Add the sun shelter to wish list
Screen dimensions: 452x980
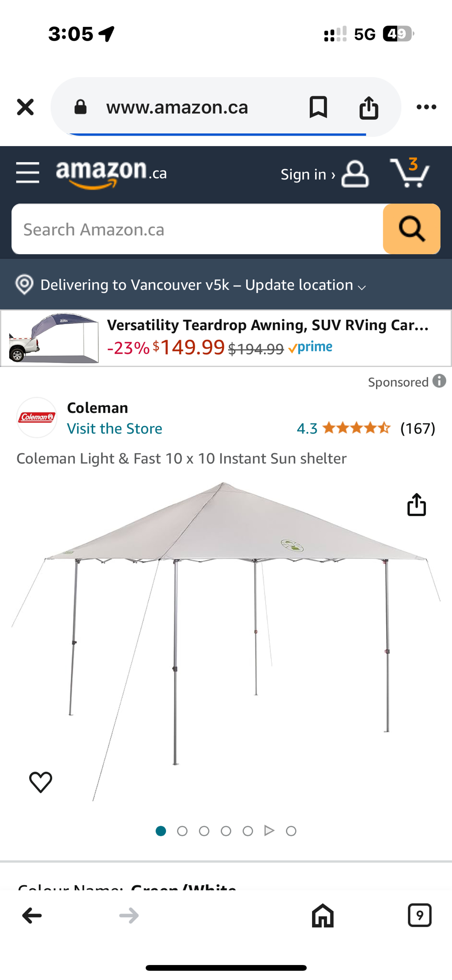pyautogui.click(x=41, y=782)
